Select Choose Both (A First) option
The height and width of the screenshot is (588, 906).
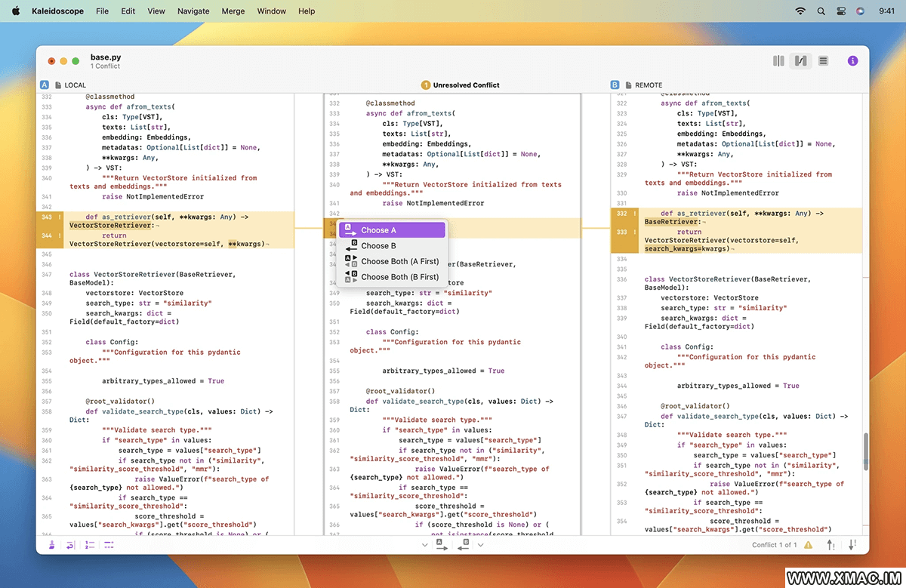pyautogui.click(x=392, y=261)
